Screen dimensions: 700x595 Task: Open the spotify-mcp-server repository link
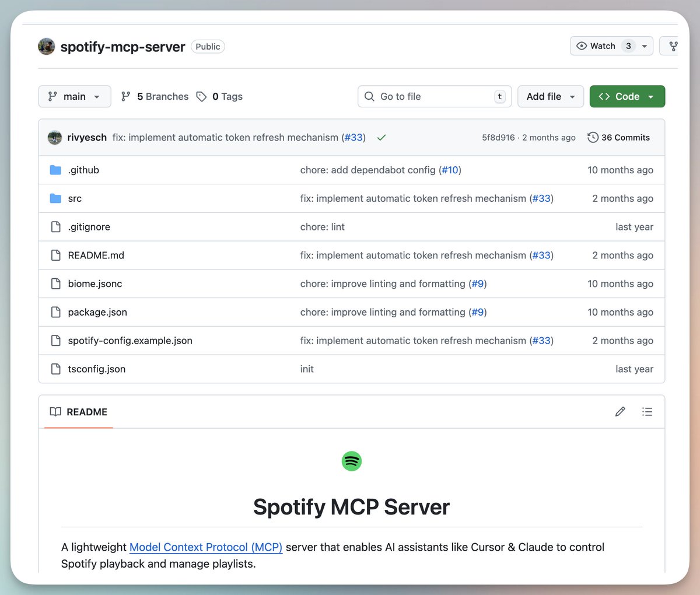point(123,47)
